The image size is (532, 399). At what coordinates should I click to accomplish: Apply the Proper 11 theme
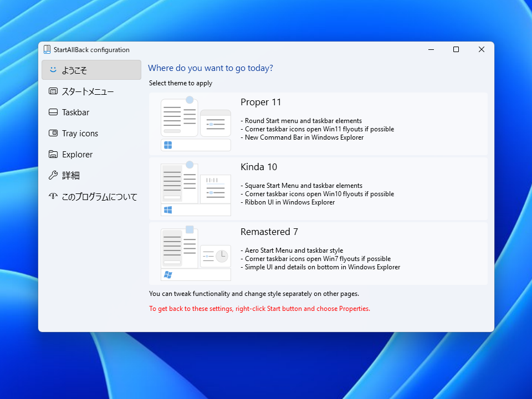(x=318, y=124)
